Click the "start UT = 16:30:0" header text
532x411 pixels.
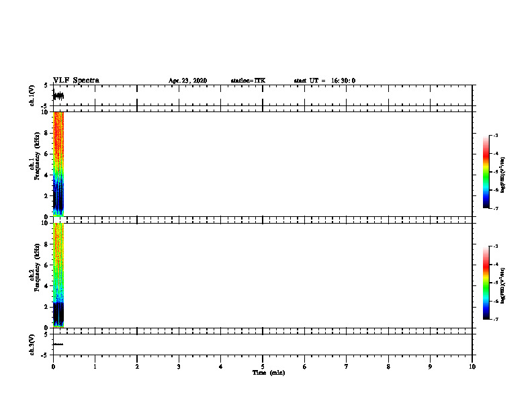[x=324, y=81]
